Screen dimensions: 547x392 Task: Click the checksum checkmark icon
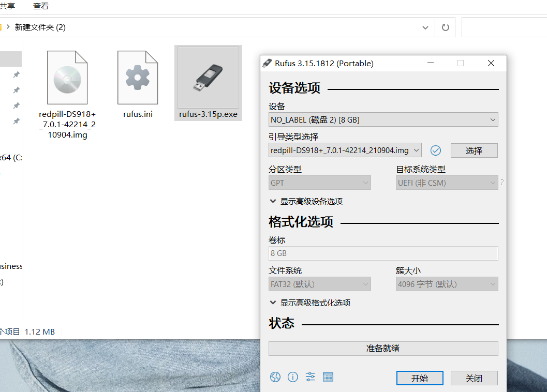click(436, 150)
